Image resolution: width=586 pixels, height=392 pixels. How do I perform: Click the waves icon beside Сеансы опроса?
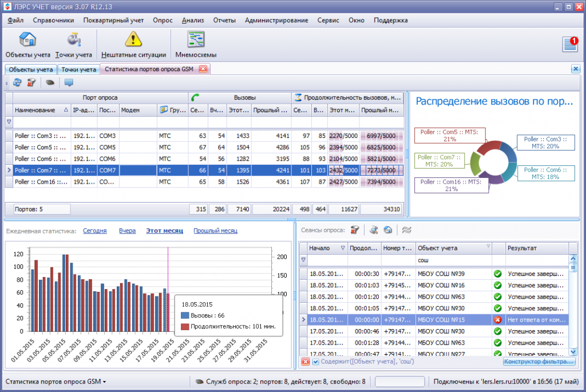click(407, 230)
